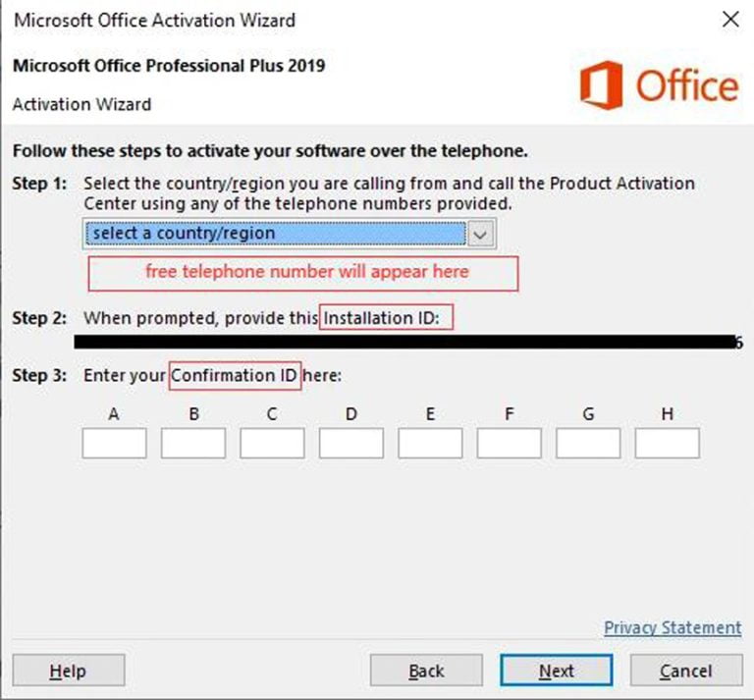Click Confirmation ID field C

[272, 443]
